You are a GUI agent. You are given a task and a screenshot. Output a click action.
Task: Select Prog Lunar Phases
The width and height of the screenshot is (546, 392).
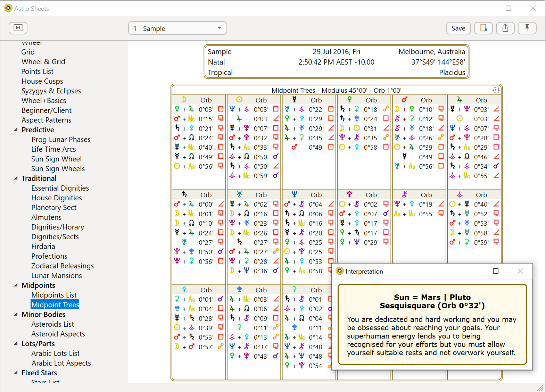pos(61,140)
